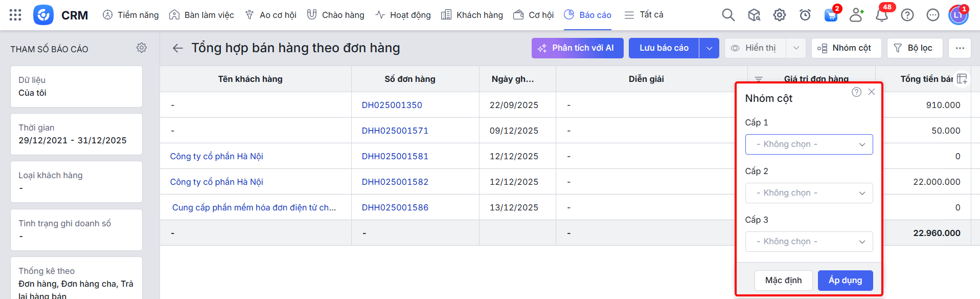This screenshot has width=980, height=299.
Task: Click the Áp dụng button
Action: (x=845, y=281)
